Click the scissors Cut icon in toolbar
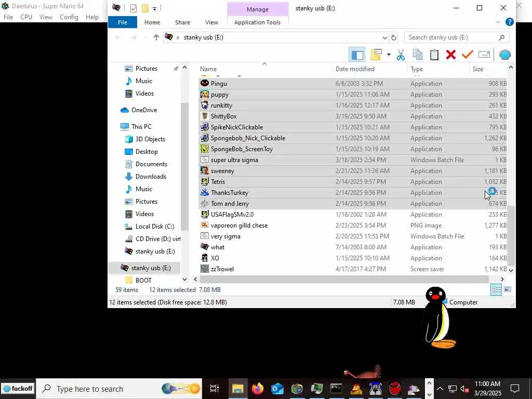 pos(401,55)
